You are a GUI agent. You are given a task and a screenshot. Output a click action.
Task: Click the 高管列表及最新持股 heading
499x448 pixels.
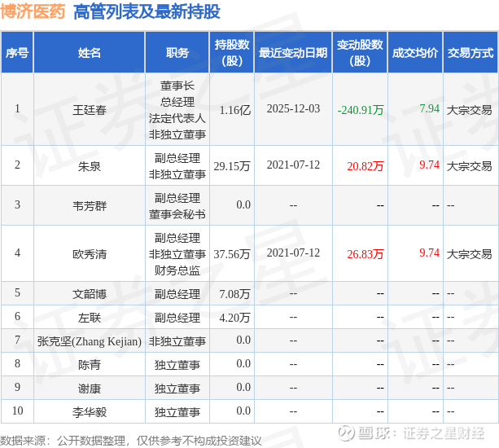pos(147,11)
